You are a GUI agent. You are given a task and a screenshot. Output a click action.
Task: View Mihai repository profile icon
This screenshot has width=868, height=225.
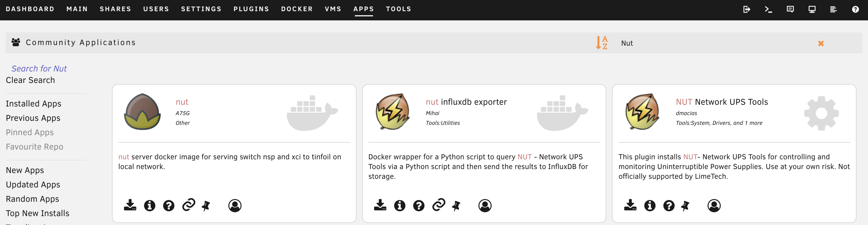[x=485, y=205]
